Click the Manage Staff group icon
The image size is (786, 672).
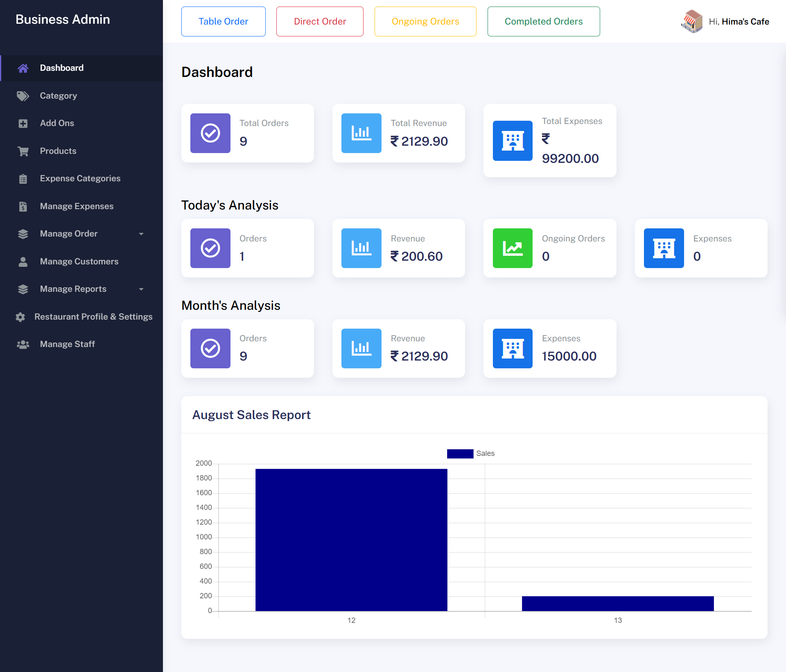pyautogui.click(x=23, y=344)
